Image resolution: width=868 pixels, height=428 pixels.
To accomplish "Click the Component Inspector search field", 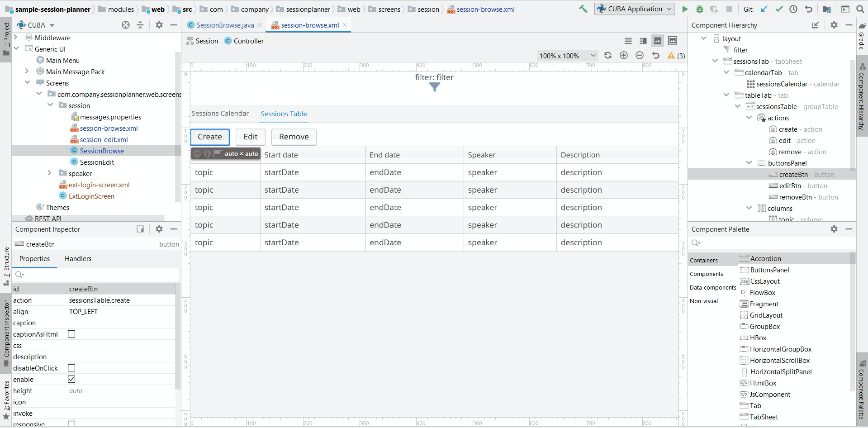I will pyautogui.click(x=96, y=275).
